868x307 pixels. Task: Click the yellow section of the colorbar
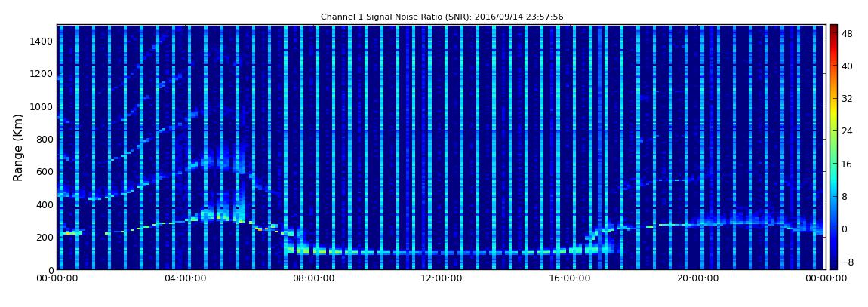[833, 113]
